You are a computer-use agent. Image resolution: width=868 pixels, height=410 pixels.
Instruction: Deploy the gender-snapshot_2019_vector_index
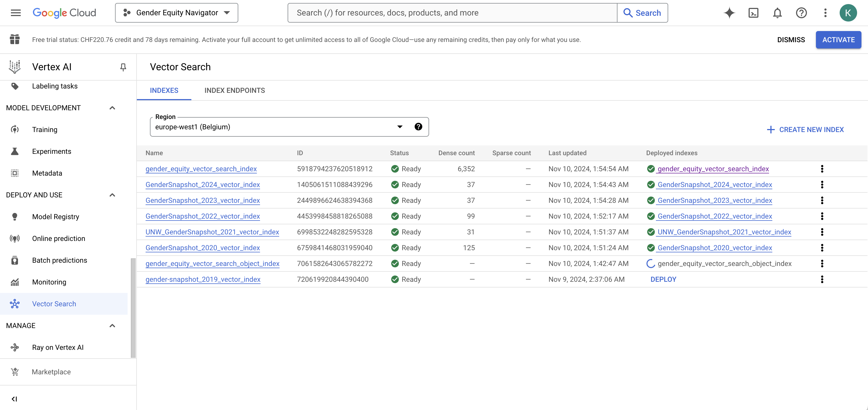point(663,279)
